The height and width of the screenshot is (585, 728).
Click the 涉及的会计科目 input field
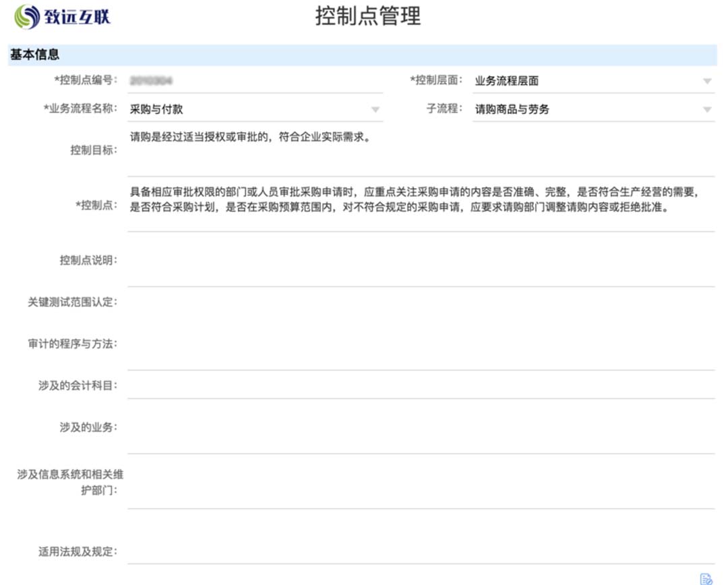click(x=421, y=386)
